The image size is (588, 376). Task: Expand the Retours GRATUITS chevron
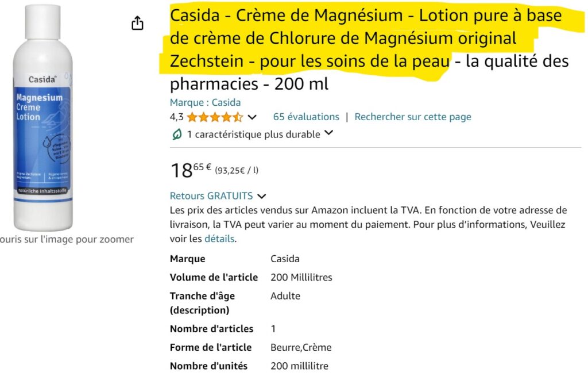click(x=262, y=196)
